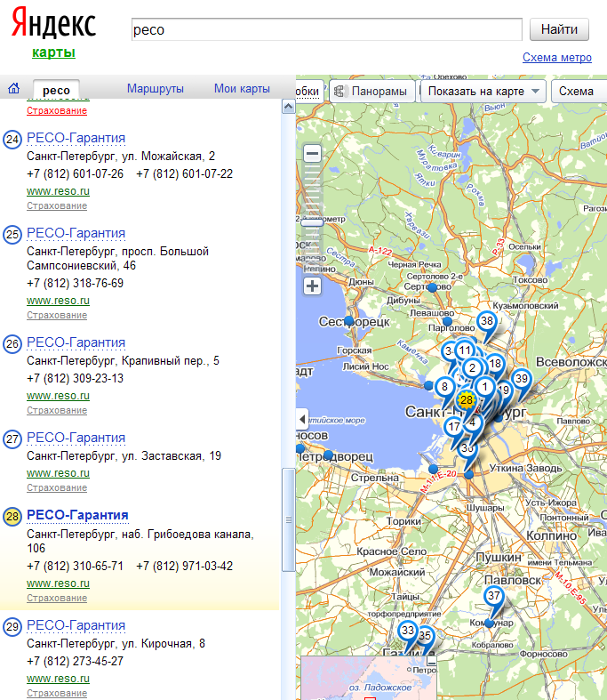Switch to the Маршруты tab
607x700 pixels.
tap(156, 88)
